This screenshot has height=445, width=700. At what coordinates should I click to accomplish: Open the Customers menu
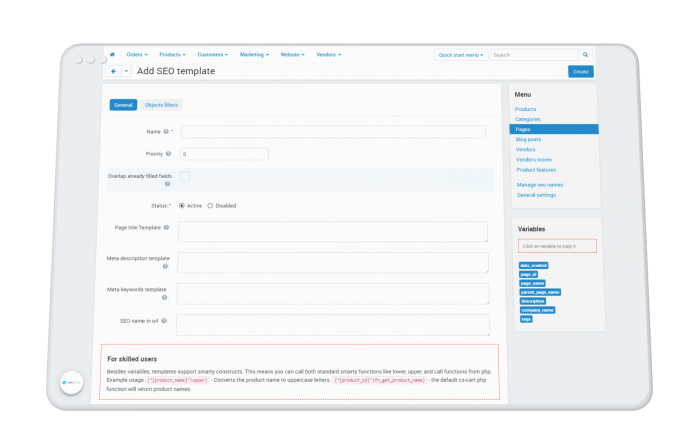(x=212, y=54)
